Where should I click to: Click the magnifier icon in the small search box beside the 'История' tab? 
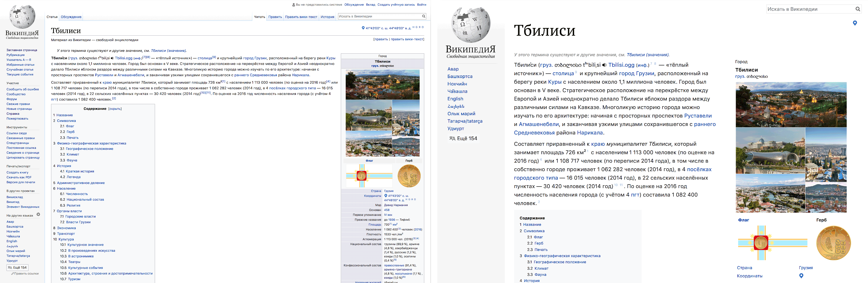(x=423, y=16)
